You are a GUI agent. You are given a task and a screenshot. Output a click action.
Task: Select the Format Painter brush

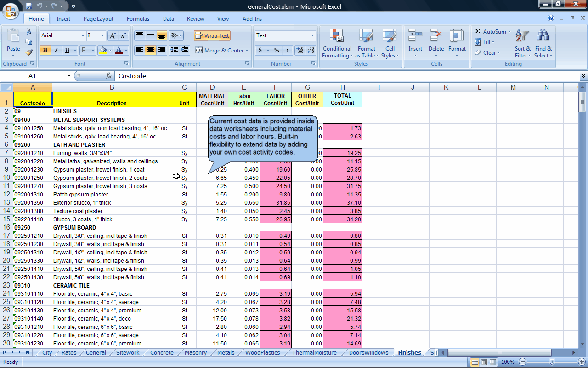29,52
